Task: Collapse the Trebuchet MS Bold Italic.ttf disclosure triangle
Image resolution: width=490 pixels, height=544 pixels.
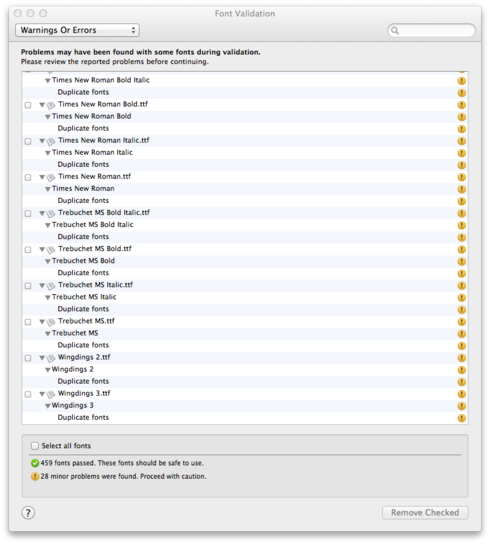Action: point(42,213)
